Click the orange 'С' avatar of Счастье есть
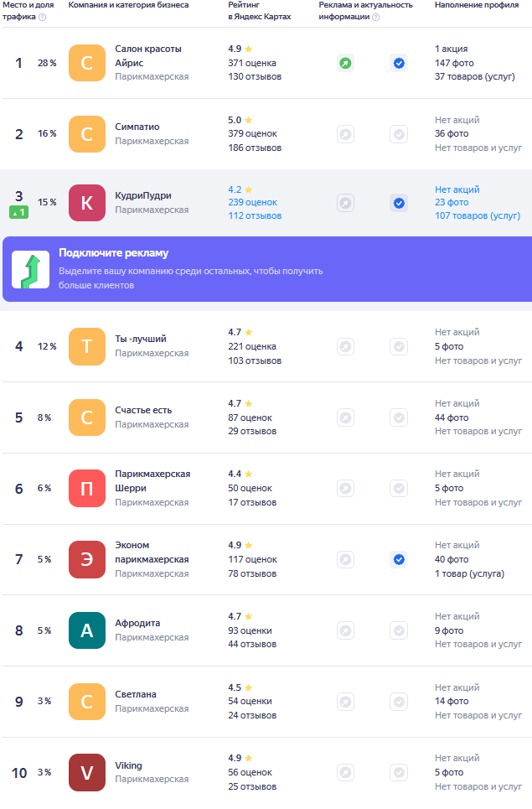 (87, 417)
